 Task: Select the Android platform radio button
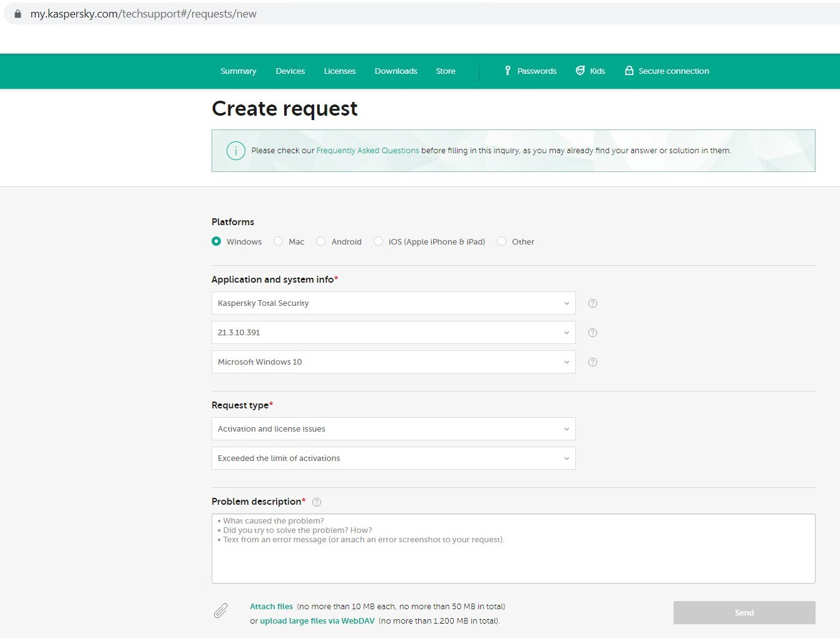click(x=321, y=241)
